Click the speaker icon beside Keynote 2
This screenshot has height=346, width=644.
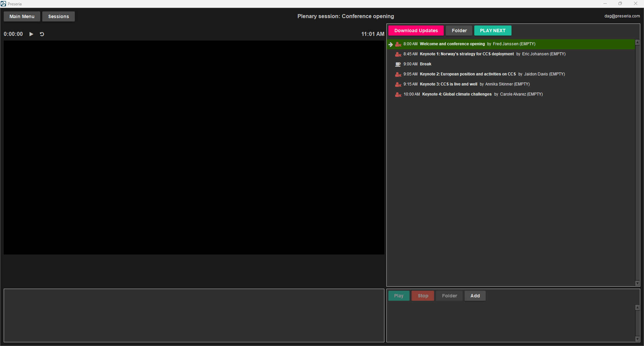(x=398, y=74)
